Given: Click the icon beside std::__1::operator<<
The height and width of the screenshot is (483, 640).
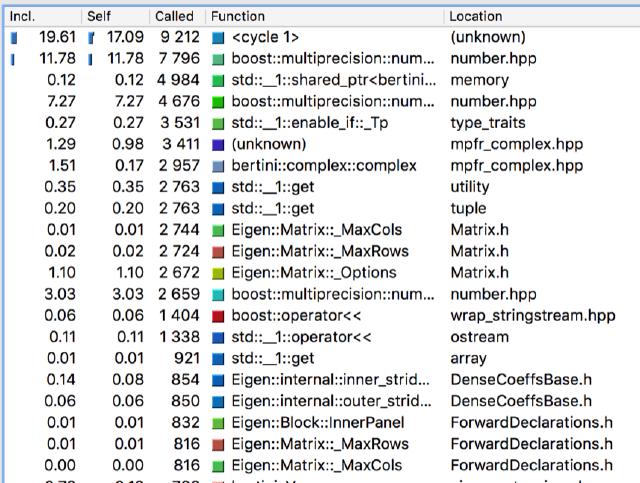Looking at the screenshot, I should click(218, 338).
